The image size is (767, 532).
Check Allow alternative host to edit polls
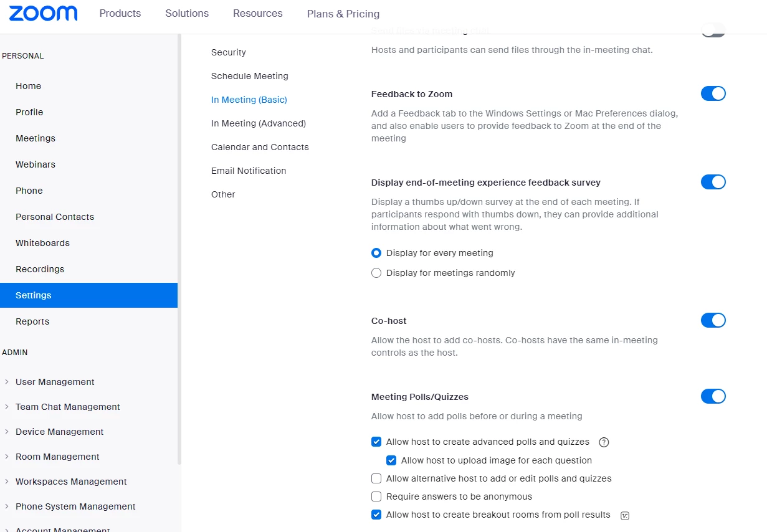376,478
